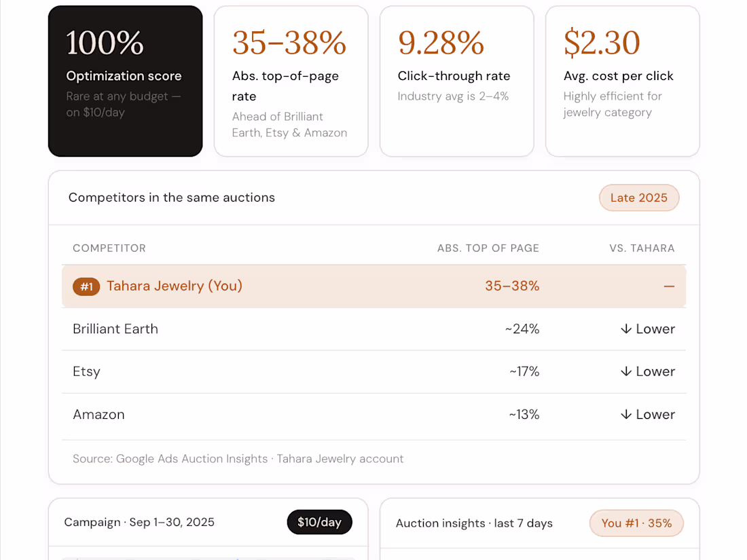Open the 9.28% Click-through rate card

pos(457,81)
